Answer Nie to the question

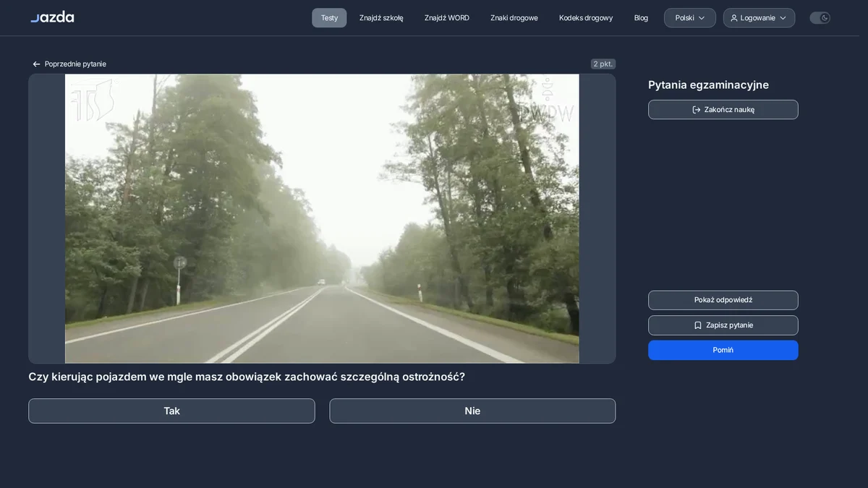tap(472, 411)
